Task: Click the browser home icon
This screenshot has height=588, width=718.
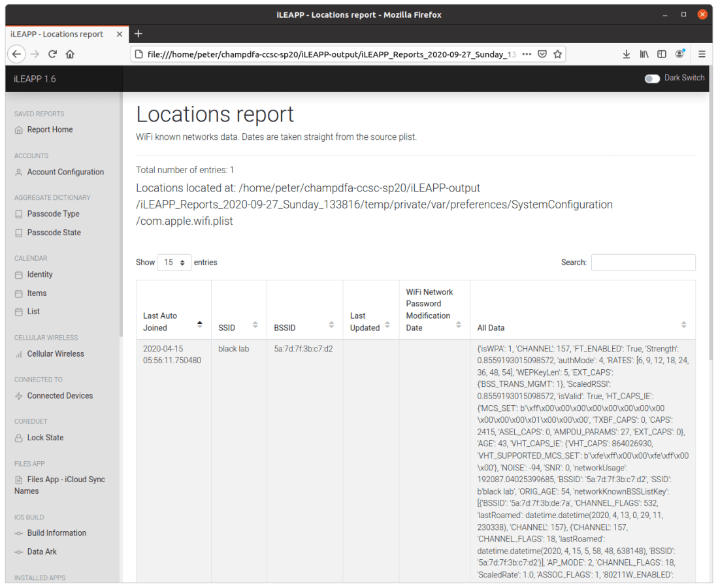Action: tap(70, 54)
